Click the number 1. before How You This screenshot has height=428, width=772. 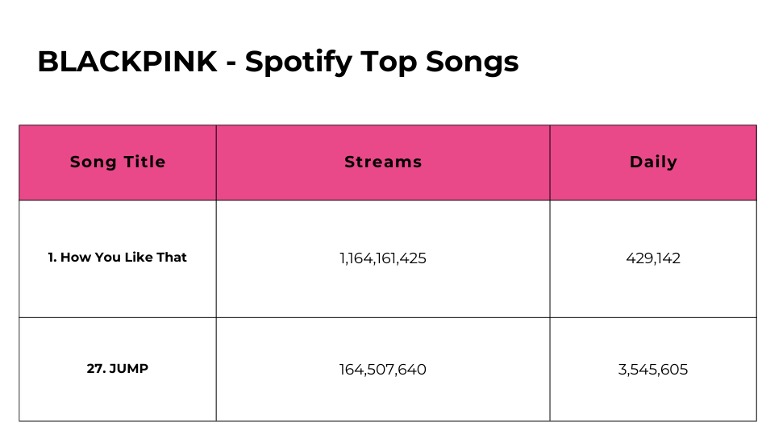click(52, 257)
